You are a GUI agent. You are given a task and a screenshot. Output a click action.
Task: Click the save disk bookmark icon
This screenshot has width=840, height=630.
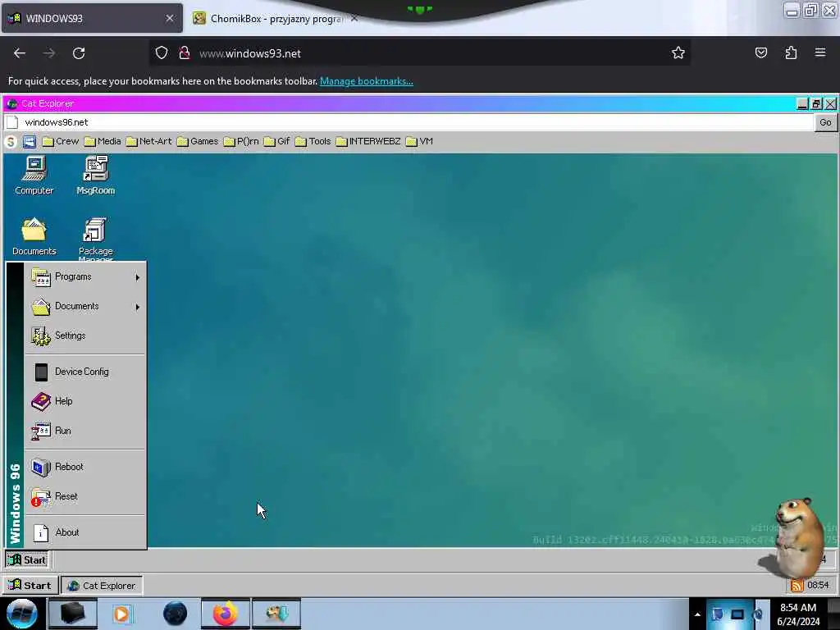29,141
